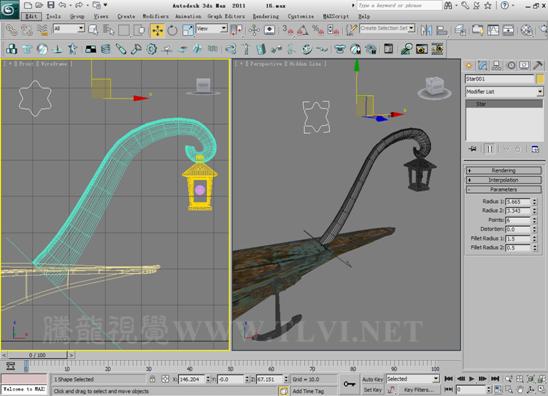Open the Tools menu

[53, 16]
